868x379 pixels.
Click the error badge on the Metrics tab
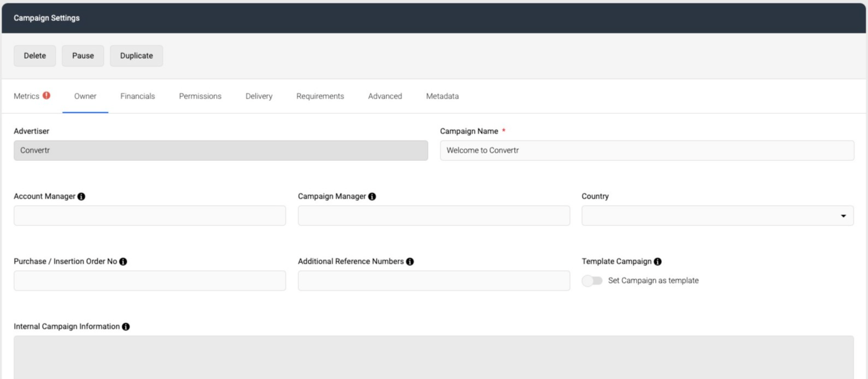pyautogui.click(x=46, y=95)
